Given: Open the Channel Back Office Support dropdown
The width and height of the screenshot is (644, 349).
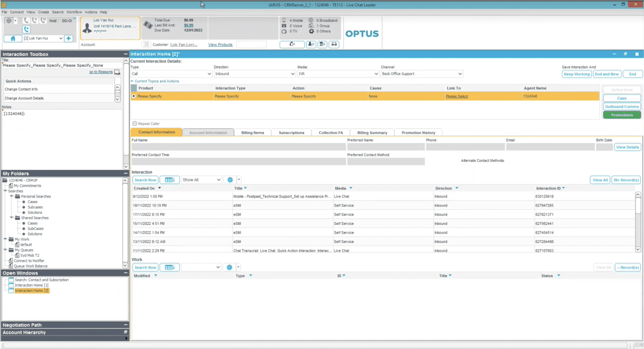Looking at the screenshot, I should 422,74.
